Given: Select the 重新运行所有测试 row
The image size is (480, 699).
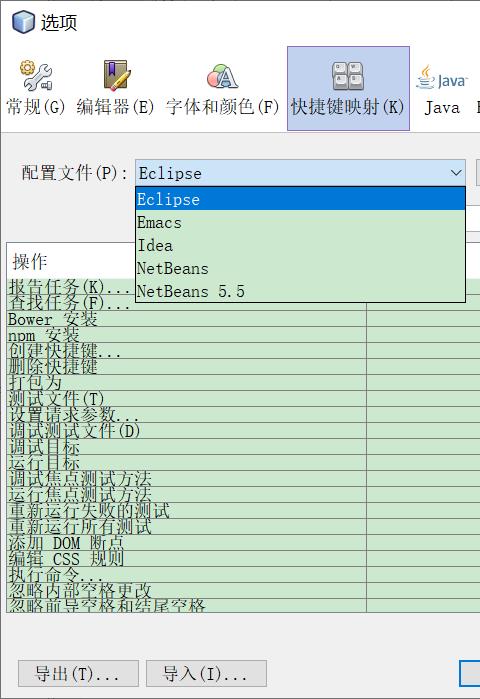Looking at the screenshot, I should click(186, 527).
